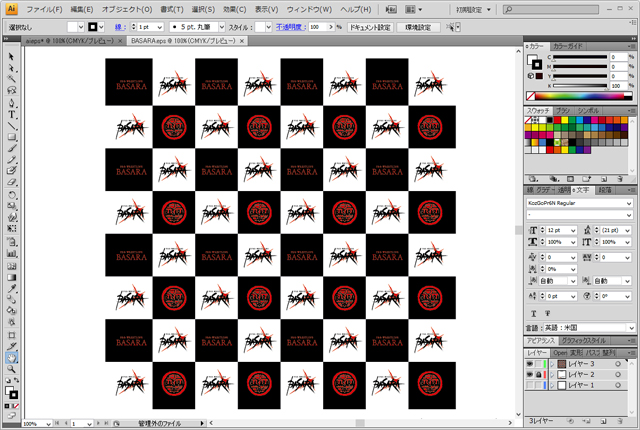Select the Magic Wand tool
The height and width of the screenshot is (430, 640).
click(x=11, y=79)
